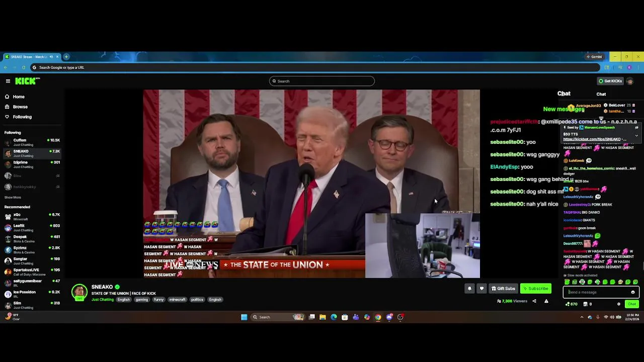Open xQc recommended channel

coord(32,217)
